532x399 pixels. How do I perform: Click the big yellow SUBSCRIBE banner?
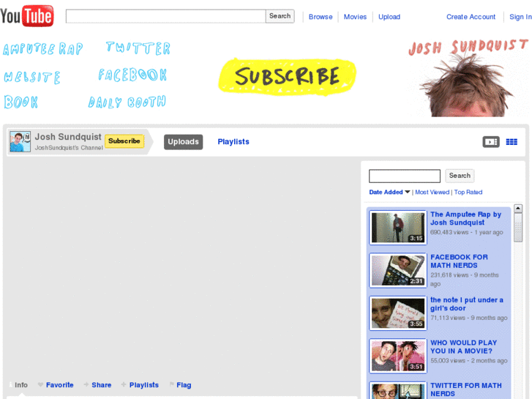287,76
